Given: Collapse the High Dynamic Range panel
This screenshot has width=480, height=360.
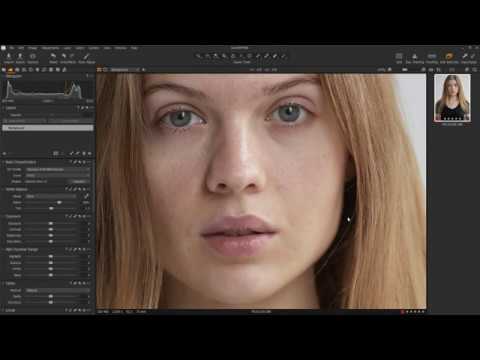Looking at the screenshot, I should coord(4,249).
